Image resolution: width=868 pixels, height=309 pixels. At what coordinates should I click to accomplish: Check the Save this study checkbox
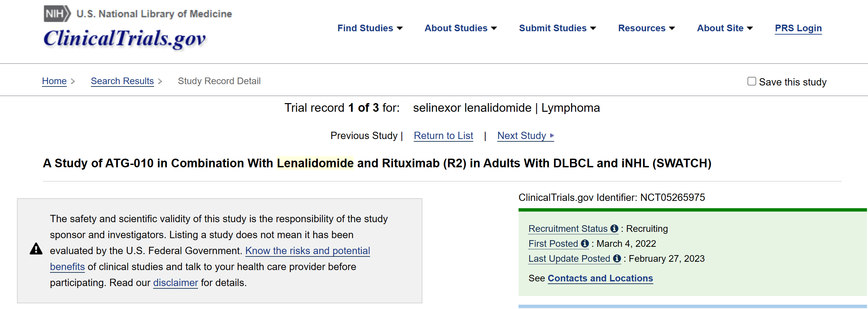[752, 81]
